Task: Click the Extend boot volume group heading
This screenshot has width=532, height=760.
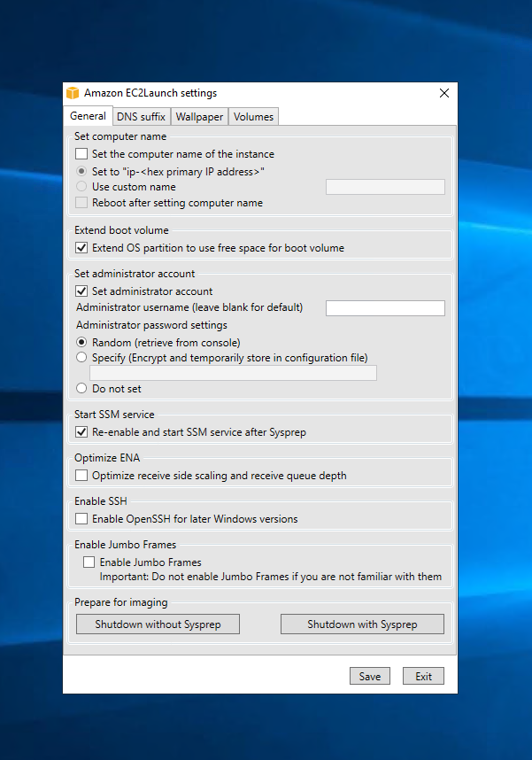Action: pos(121,230)
